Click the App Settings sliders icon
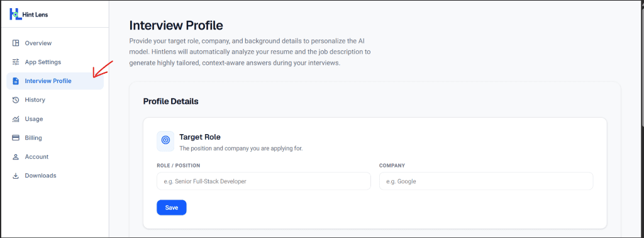The height and width of the screenshot is (238, 644). 16,62
